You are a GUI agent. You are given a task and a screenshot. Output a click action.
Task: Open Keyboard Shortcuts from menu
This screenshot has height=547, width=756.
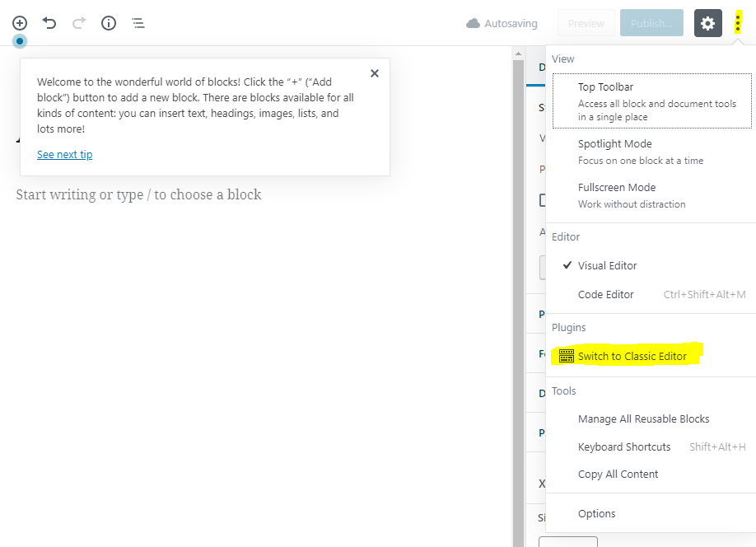tap(624, 446)
